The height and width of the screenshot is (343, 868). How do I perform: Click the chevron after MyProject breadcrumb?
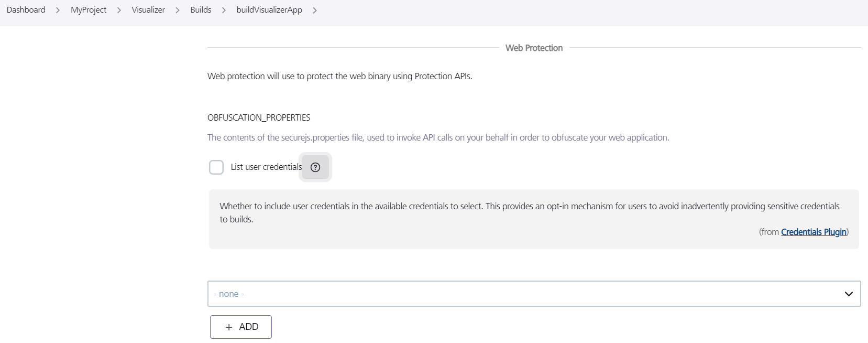click(119, 10)
